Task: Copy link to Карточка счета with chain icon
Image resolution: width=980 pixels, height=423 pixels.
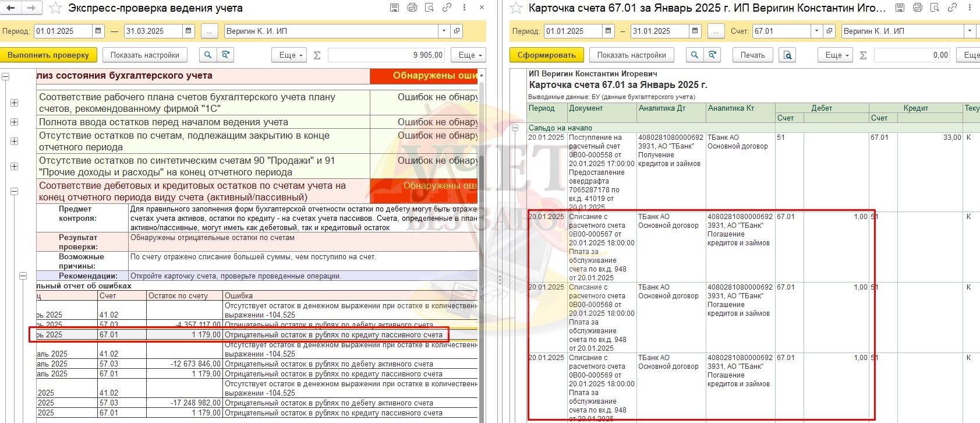Action: (x=952, y=8)
